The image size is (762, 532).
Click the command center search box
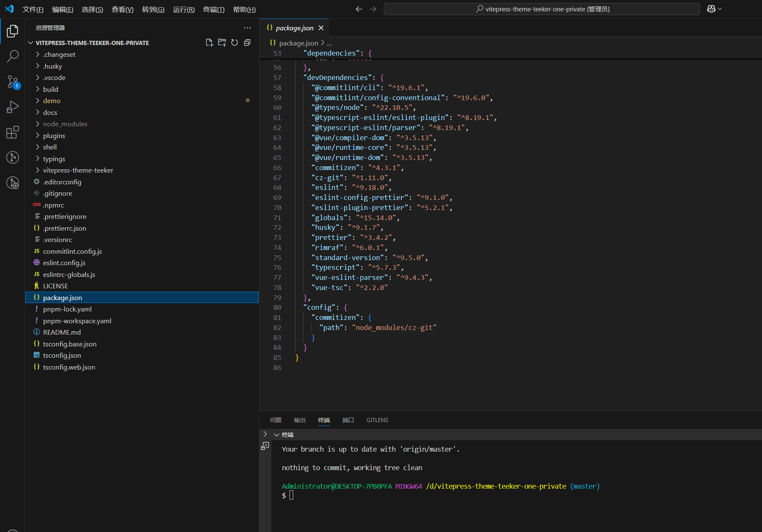coord(542,9)
